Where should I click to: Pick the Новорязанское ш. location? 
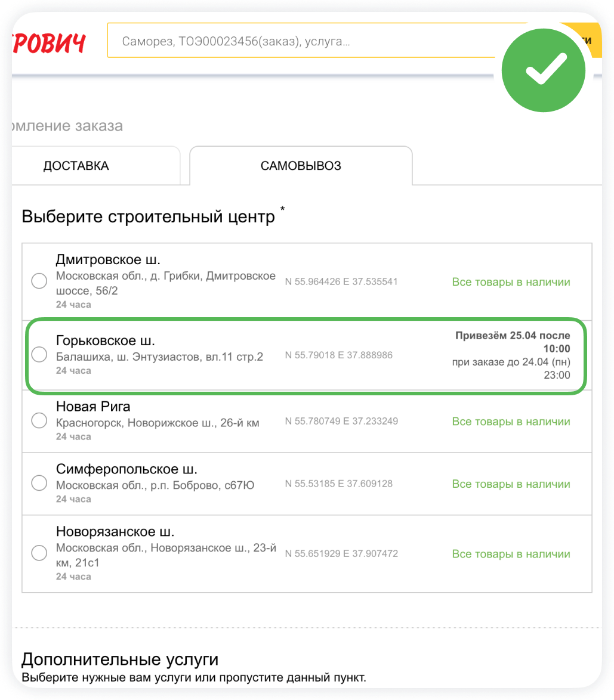39,553
